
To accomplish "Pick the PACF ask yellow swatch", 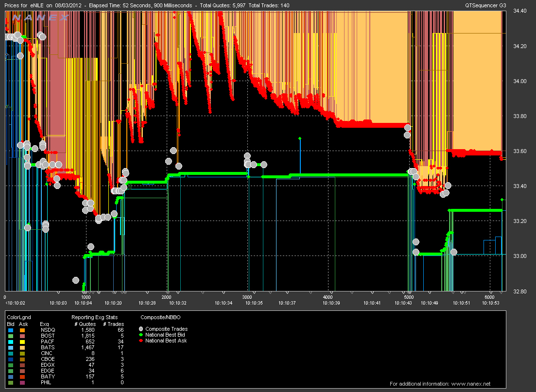I will click(22, 342).
